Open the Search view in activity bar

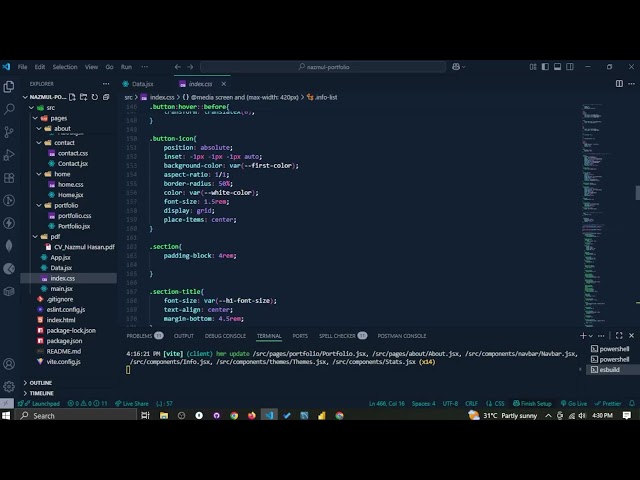pos(9,109)
